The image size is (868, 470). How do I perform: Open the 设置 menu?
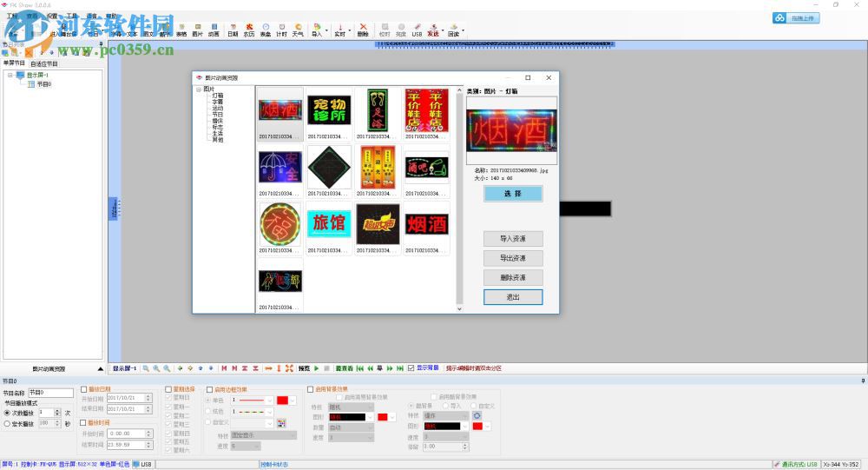52,17
